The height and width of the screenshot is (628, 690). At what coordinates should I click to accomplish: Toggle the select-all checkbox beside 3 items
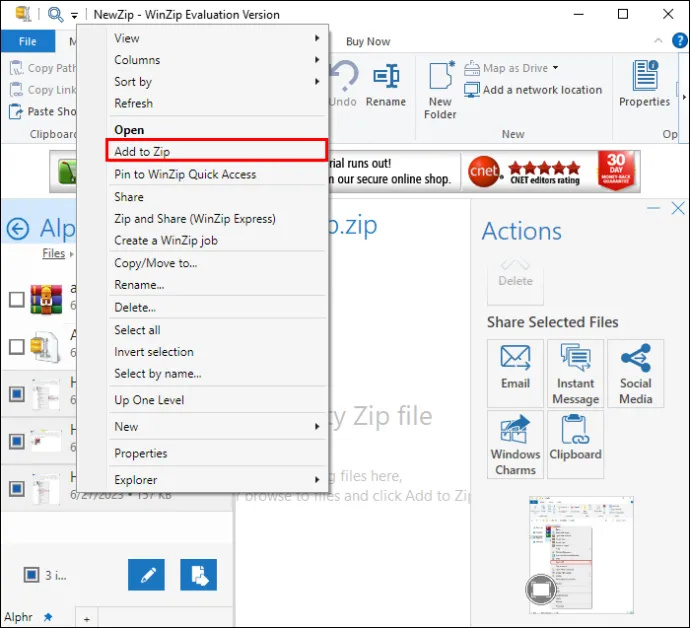(x=31, y=575)
